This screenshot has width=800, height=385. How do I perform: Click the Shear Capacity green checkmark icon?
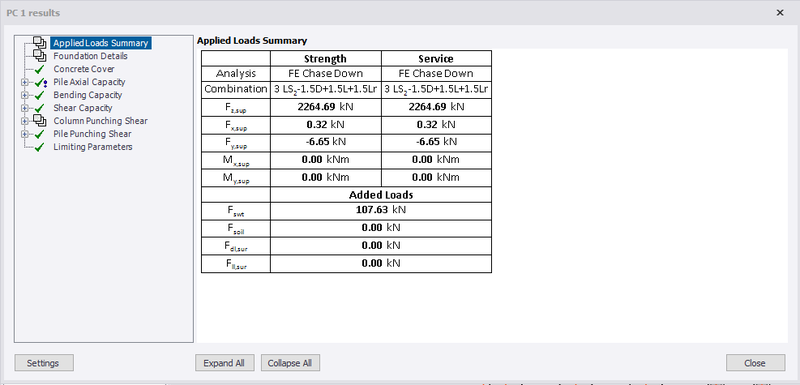pos(40,109)
